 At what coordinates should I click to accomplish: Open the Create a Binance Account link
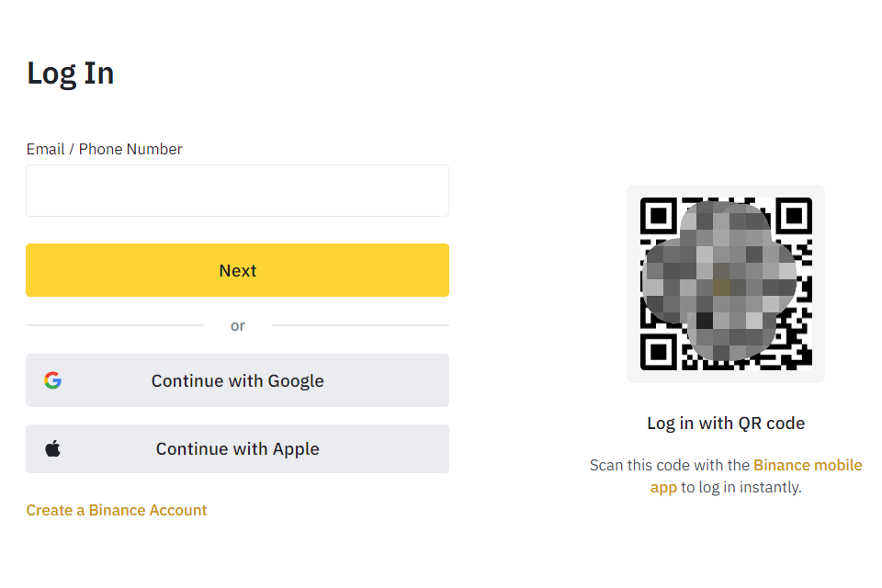(117, 510)
